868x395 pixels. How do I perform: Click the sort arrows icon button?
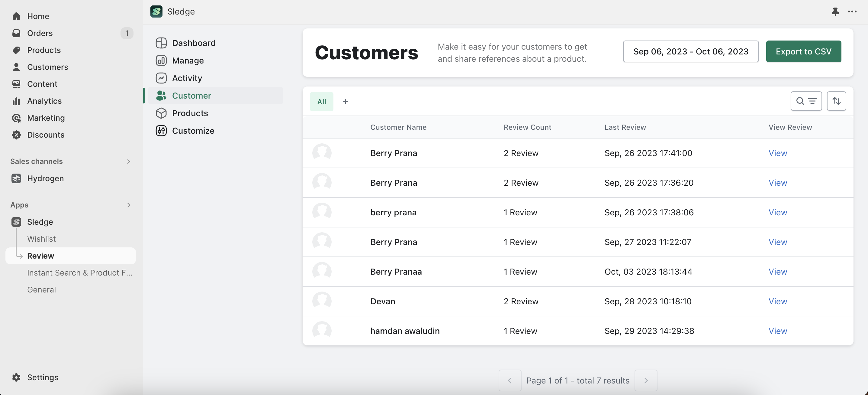pyautogui.click(x=836, y=101)
